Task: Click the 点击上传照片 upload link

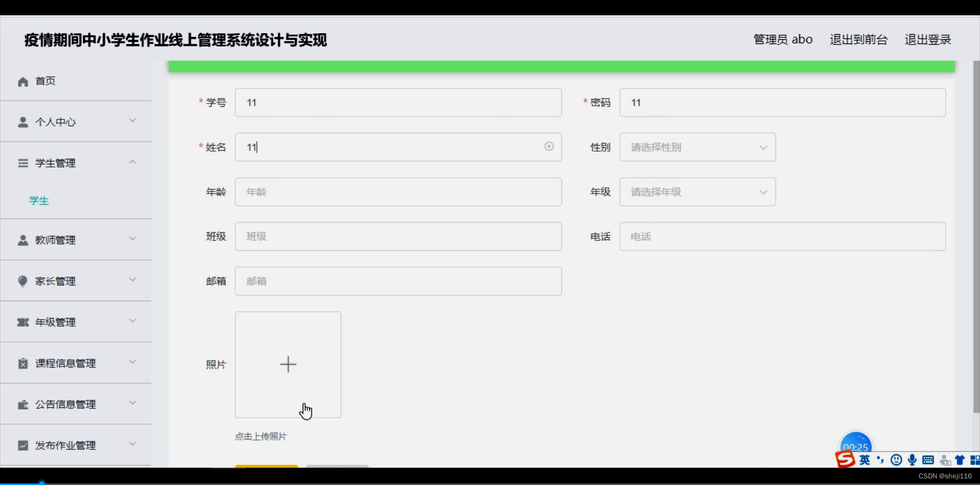Action: coord(261,436)
